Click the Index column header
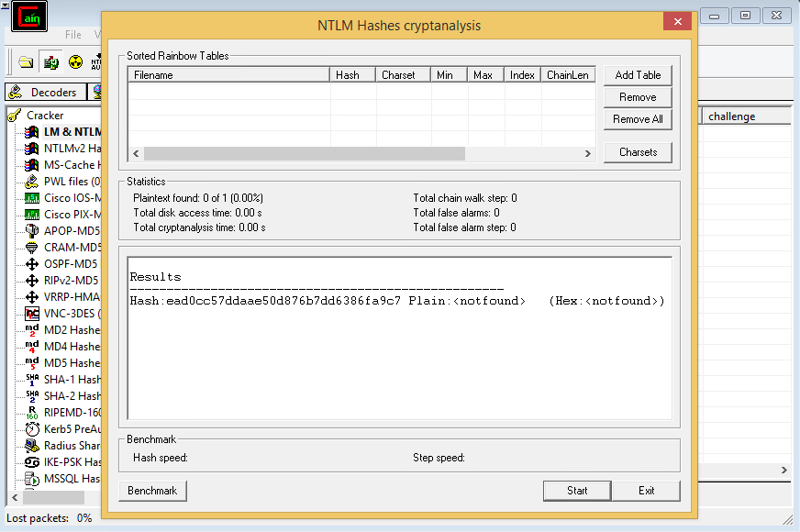The image size is (800, 532). tap(522, 75)
